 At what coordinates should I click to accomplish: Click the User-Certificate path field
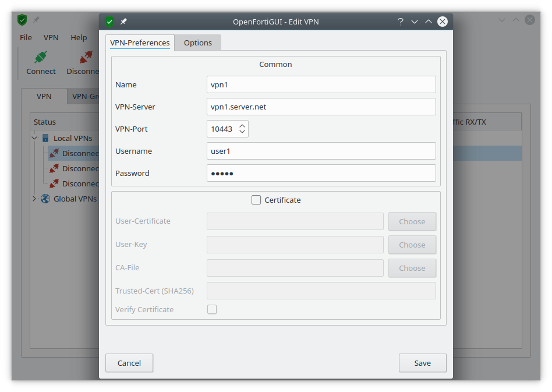coord(295,221)
